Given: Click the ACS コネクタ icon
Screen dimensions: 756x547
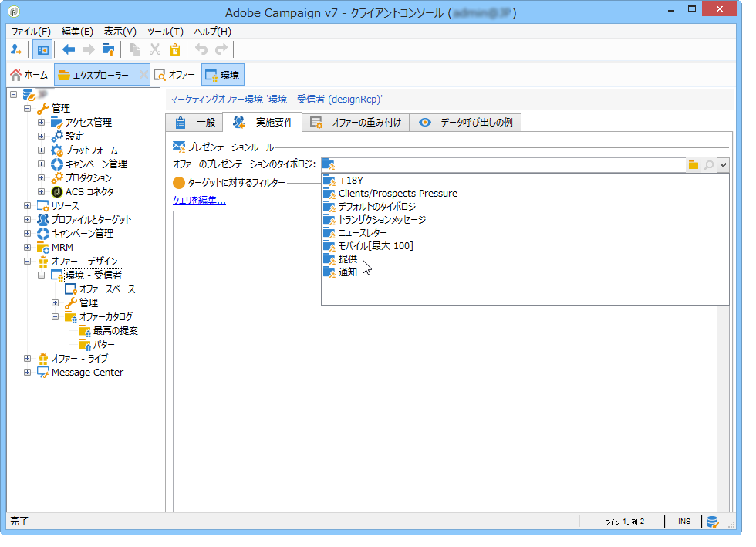Looking at the screenshot, I should pyautogui.click(x=57, y=192).
